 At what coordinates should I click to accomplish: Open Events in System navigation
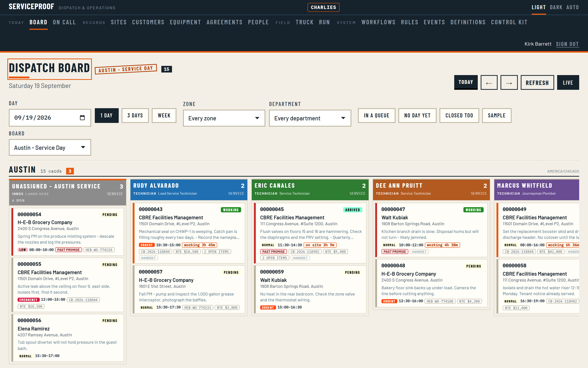coord(434,22)
